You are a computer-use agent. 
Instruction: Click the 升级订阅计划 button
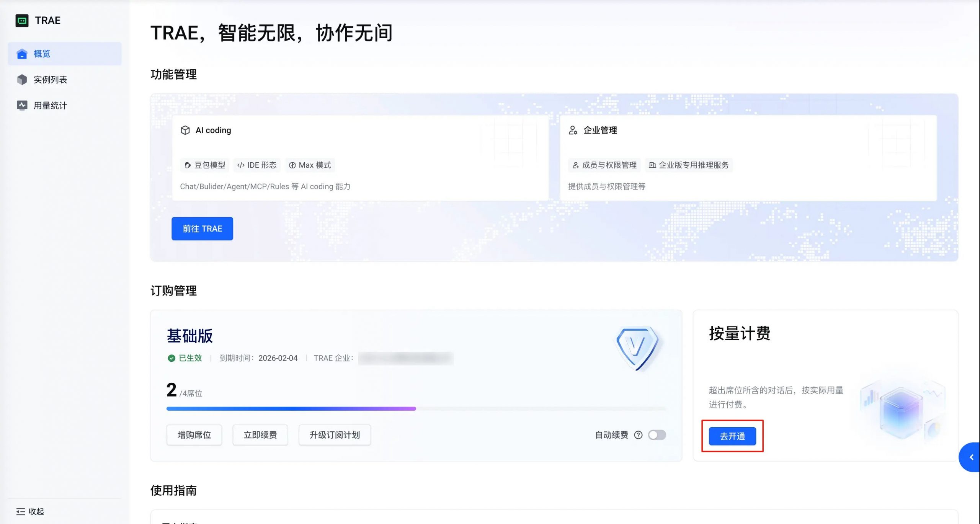[x=335, y=435]
